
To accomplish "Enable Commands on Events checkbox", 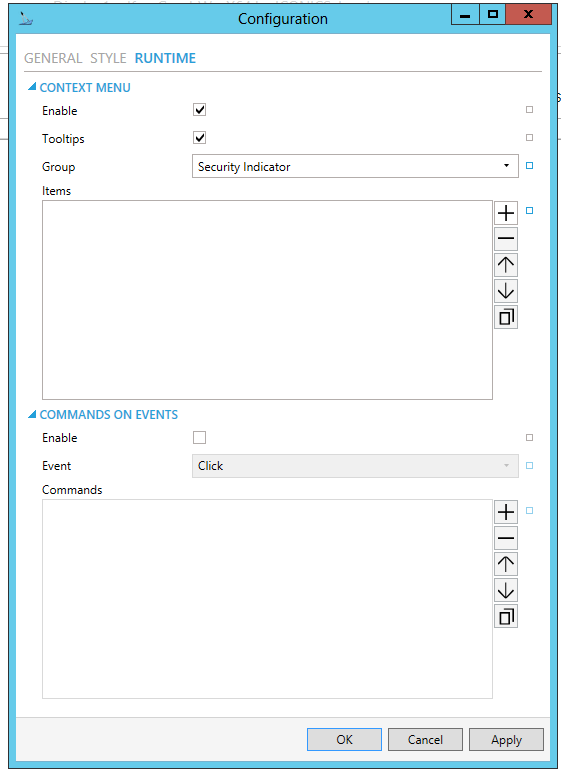I will tap(199, 437).
